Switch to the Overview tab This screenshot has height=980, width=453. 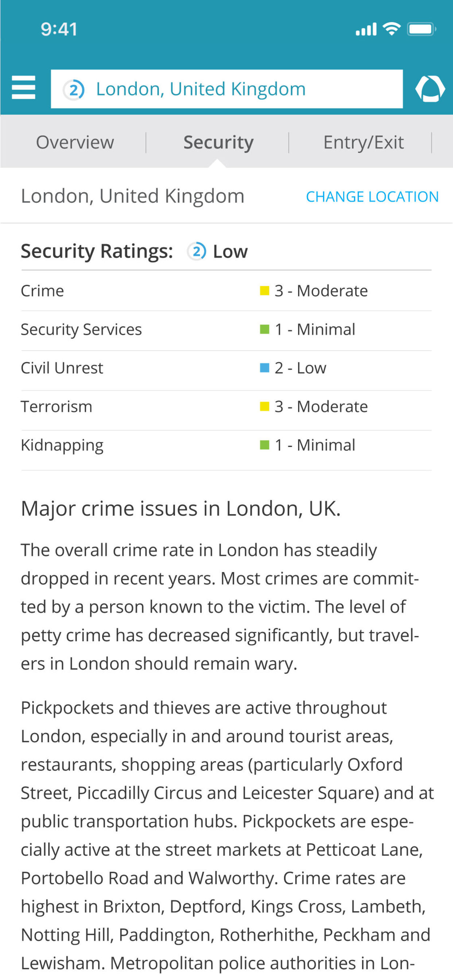75,142
